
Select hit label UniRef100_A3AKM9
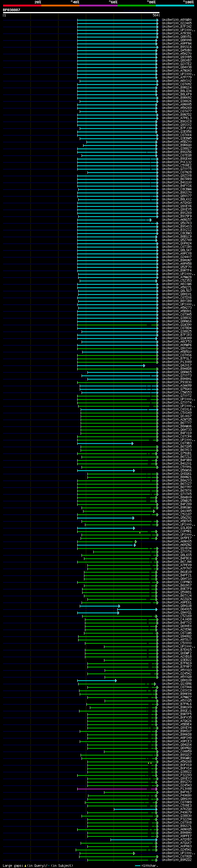pos(176,386)
